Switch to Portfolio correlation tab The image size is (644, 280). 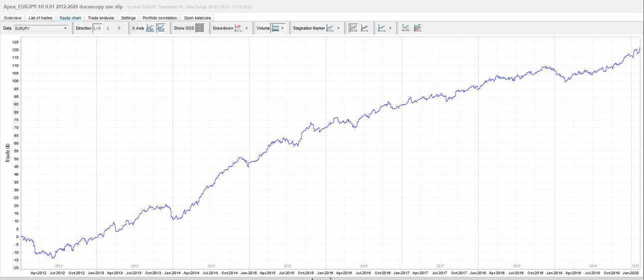tap(160, 17)
